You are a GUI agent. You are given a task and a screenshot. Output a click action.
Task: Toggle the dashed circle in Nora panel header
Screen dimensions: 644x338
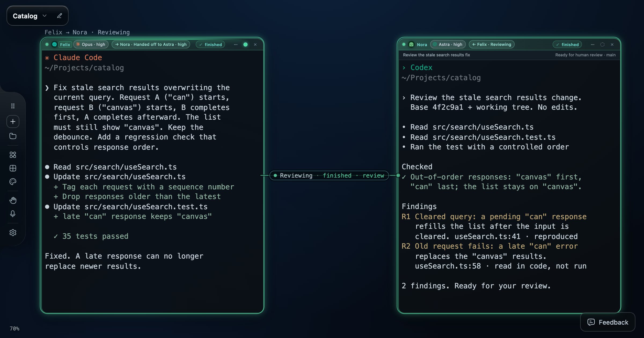(602, 45)
